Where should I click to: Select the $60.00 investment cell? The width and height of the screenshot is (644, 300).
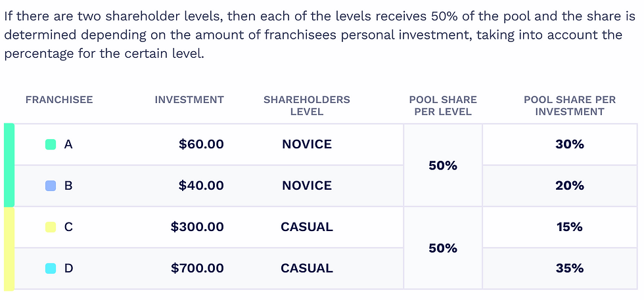pyautogui.click(x=201, y=144)
